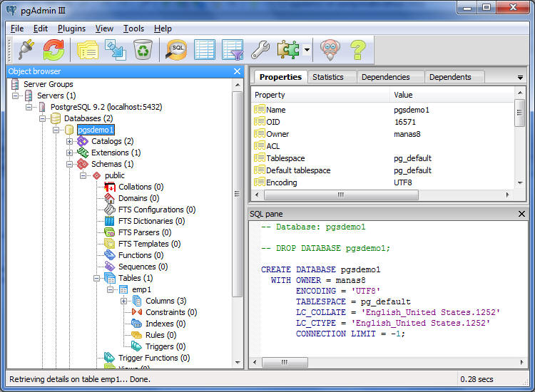Viewport: 535px width, 392px height.
Task: Click the Constraints icon
Action: (137, 312)
